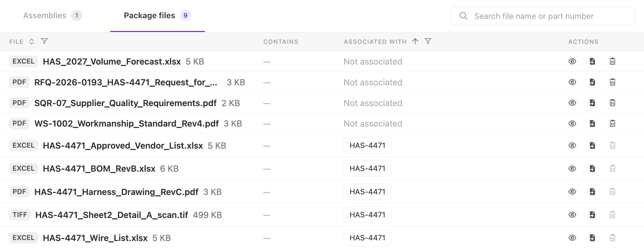Preview HAS-4471_Wire_List.xlsx with eye icon
Image resolution: width=644 pixels, height=249 pixels.
pos(572,238)
